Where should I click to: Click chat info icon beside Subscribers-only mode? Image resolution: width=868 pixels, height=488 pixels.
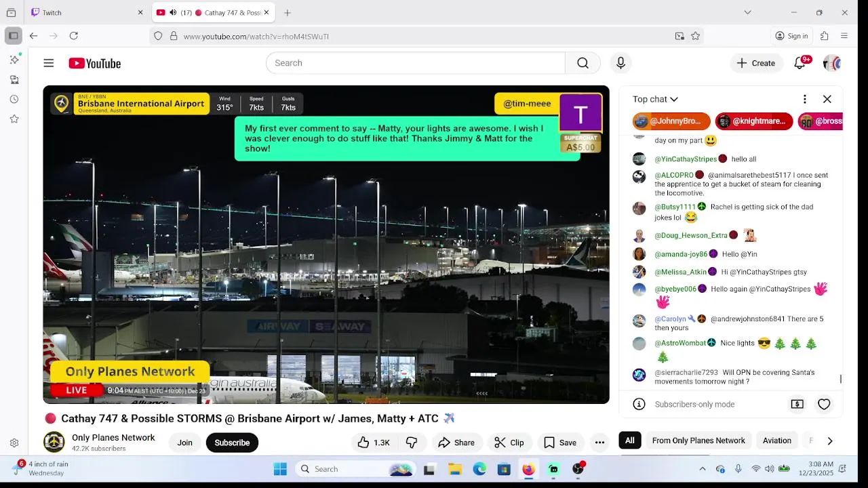pos(639,404)
